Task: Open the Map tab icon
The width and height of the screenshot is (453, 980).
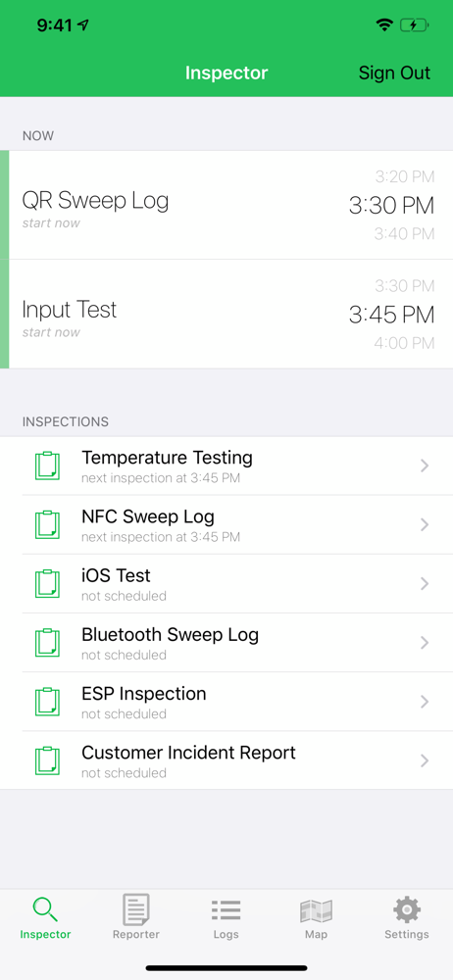Action: tap(316, 911)
